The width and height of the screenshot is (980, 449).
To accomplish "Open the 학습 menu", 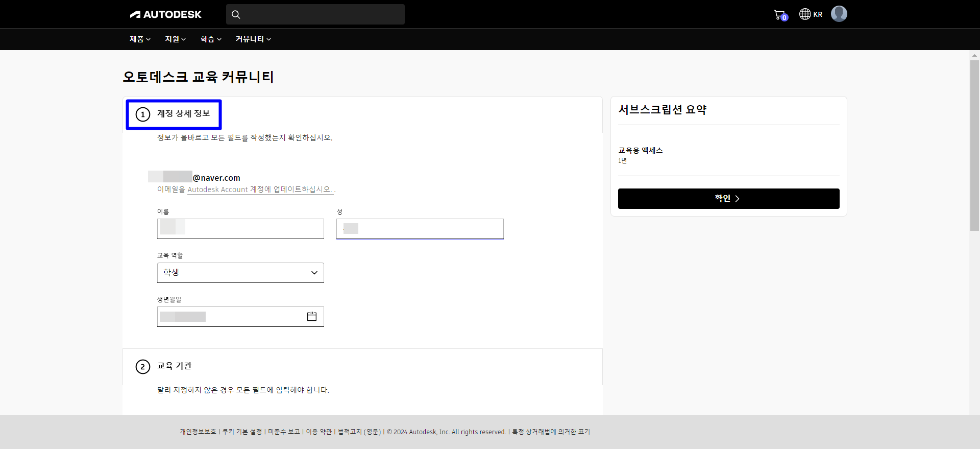I will point(211,39).
